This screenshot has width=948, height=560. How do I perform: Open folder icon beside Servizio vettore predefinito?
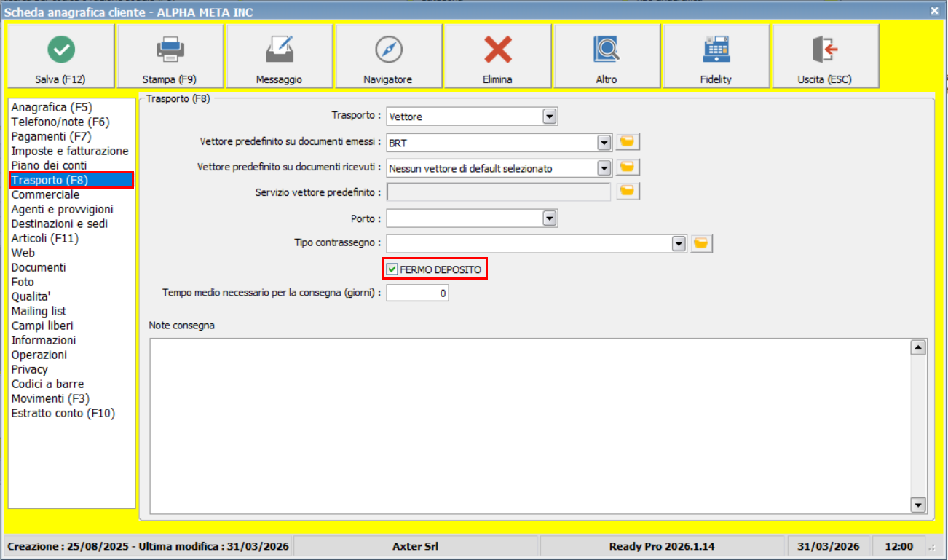628,192
